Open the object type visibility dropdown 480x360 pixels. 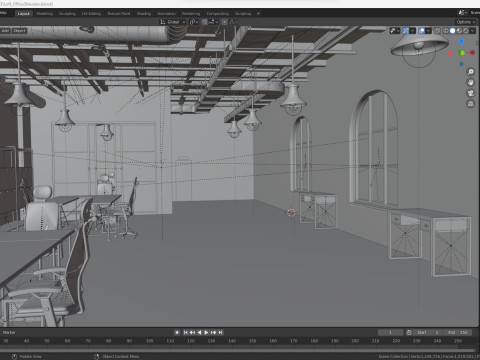point(395,31)
